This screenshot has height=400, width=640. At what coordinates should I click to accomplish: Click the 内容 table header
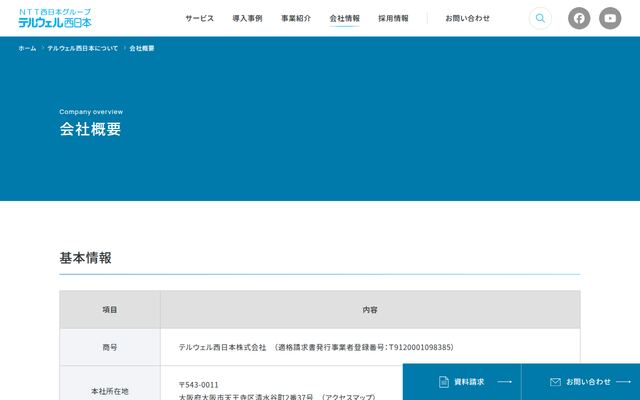370,310
